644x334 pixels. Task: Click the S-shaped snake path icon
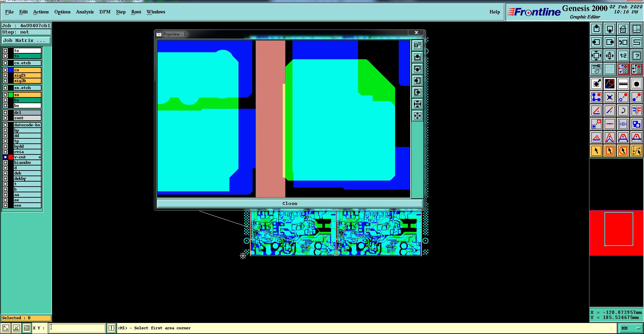pyautogui.click(x=637, y=42)
